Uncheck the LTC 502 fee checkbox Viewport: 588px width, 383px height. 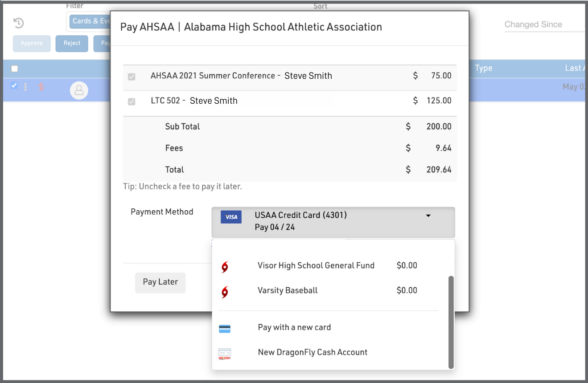coord(132,102)
